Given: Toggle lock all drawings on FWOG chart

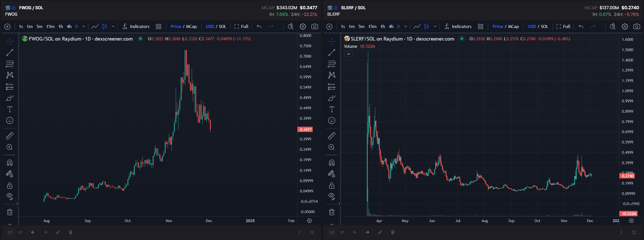Looking at the screenshot, I should [x=10, y=185].
